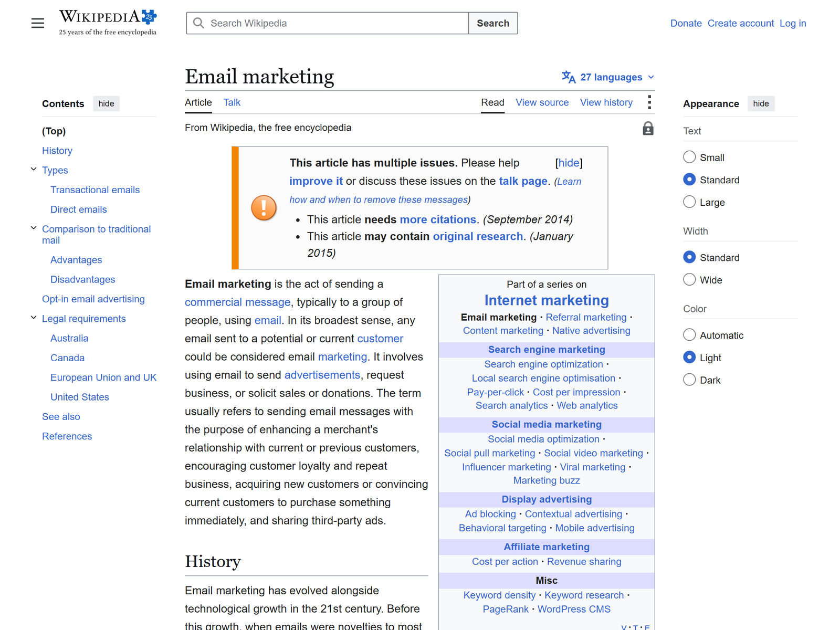The image size is (840, 630).
Task: Go to See also in contents
Action: 61,417
